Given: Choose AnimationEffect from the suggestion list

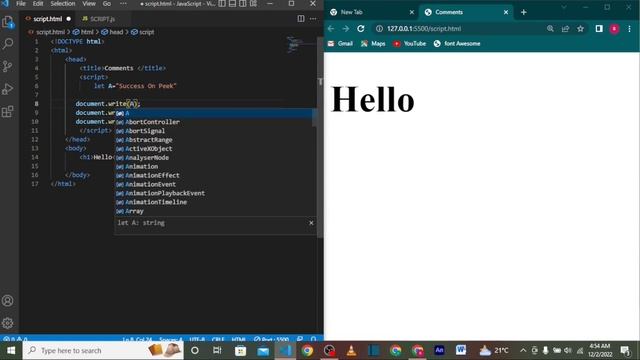Looking at the screenshot, I should tap(213, 176).
